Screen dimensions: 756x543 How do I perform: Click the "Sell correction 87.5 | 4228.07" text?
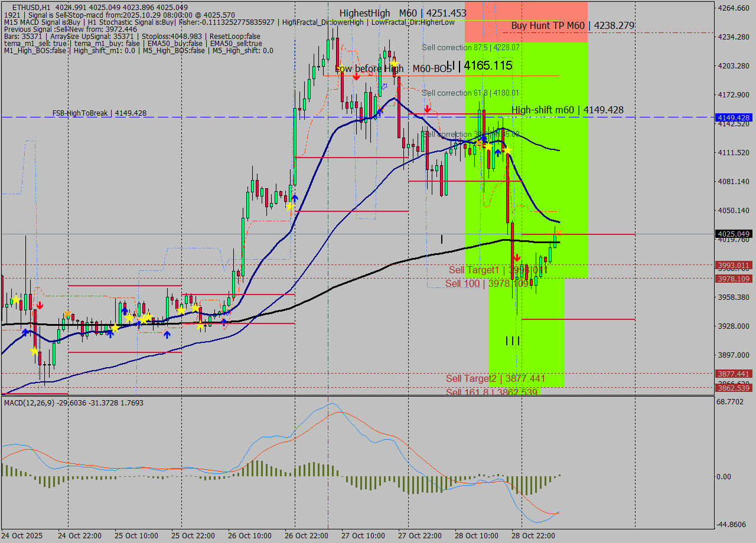(470, 47)
